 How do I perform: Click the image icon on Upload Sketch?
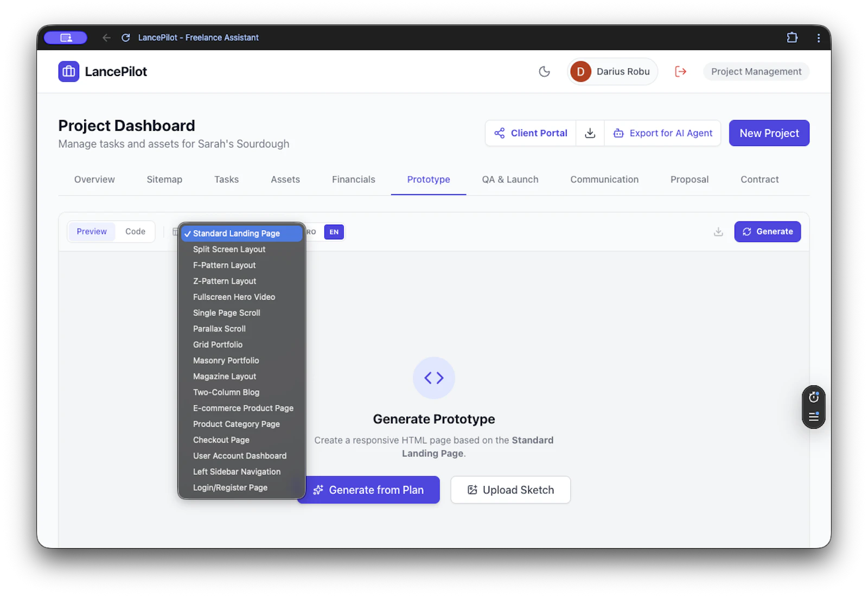coord(473,490)
